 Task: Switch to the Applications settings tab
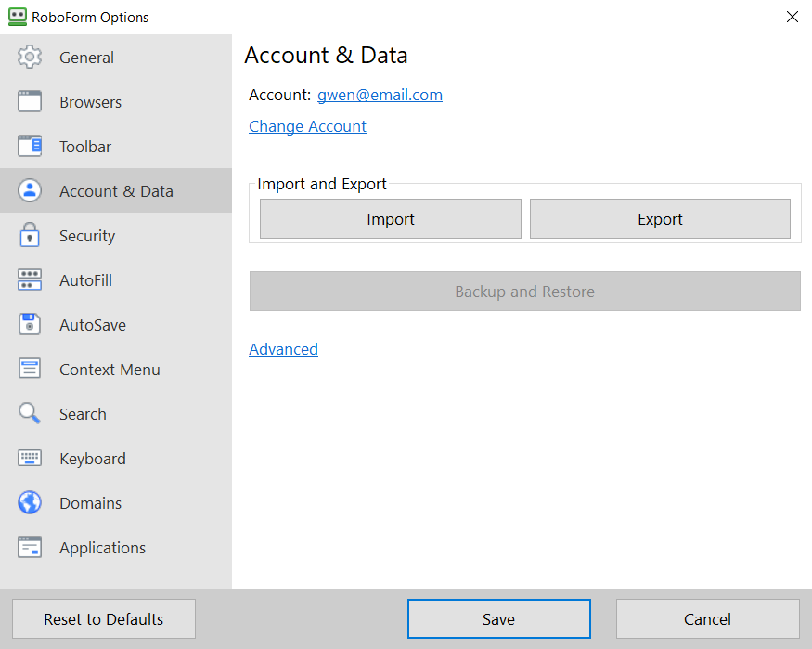pyautogui.click(x=102, y=548)
